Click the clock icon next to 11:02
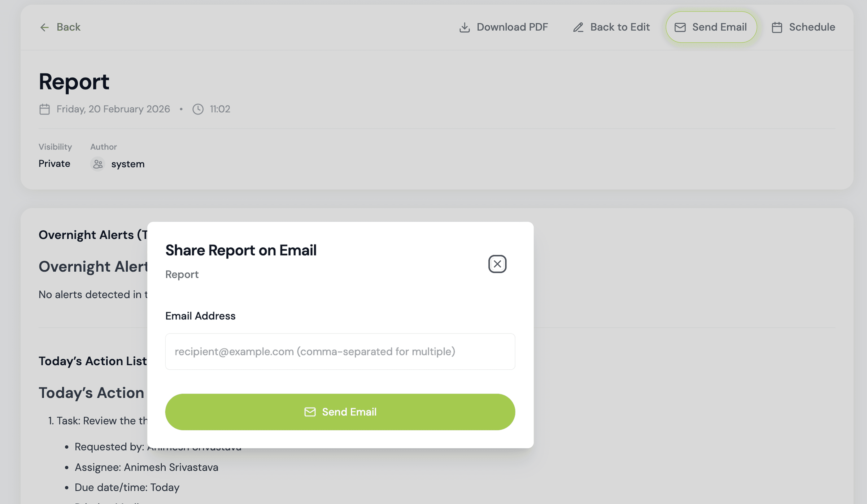The image size is (867, 504). tap(198, 109)
